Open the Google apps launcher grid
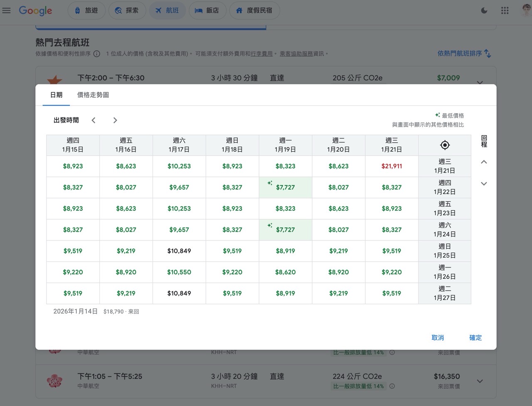The image size is (532, 406). pyautogui.click(x=505, y=10)
